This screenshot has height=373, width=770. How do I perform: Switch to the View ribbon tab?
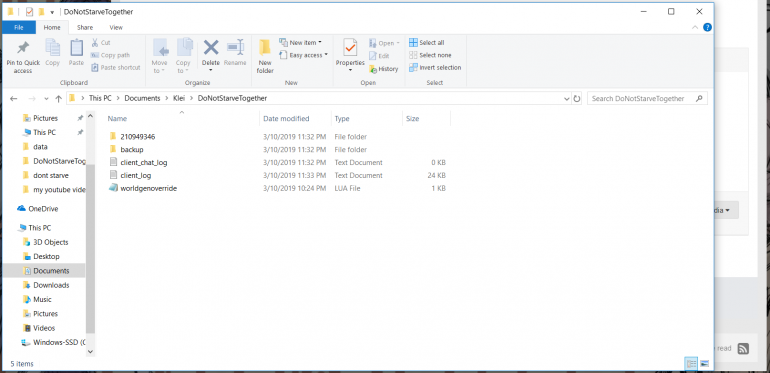[x=116, y=27]
